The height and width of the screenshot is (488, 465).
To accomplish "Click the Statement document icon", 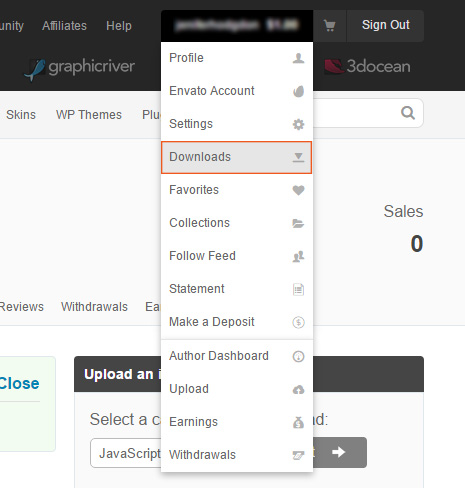I will click(298, 289).
